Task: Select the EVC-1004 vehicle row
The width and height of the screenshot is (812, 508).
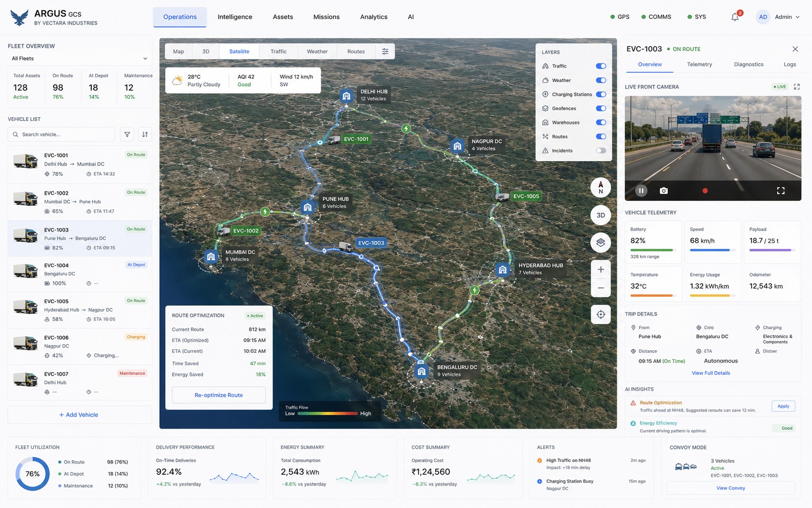Action: point(80,274)
